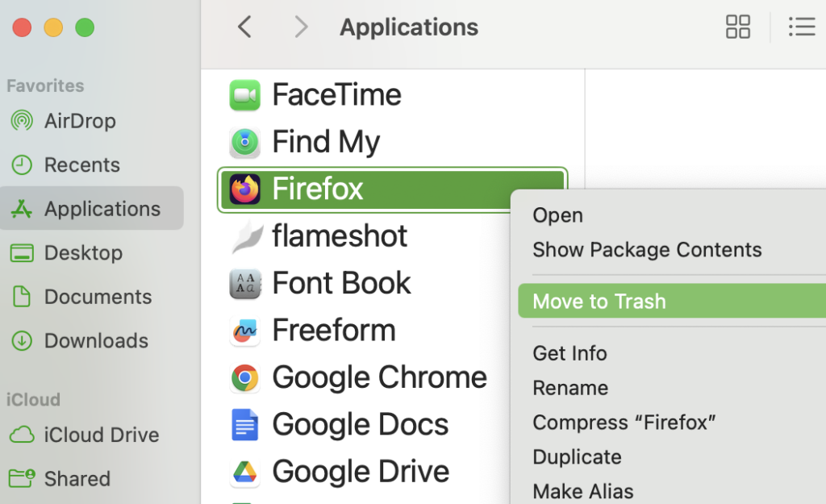Click the forward navigation arrow
The width and height of the screenshot is (826, 504).
point(300,27)
